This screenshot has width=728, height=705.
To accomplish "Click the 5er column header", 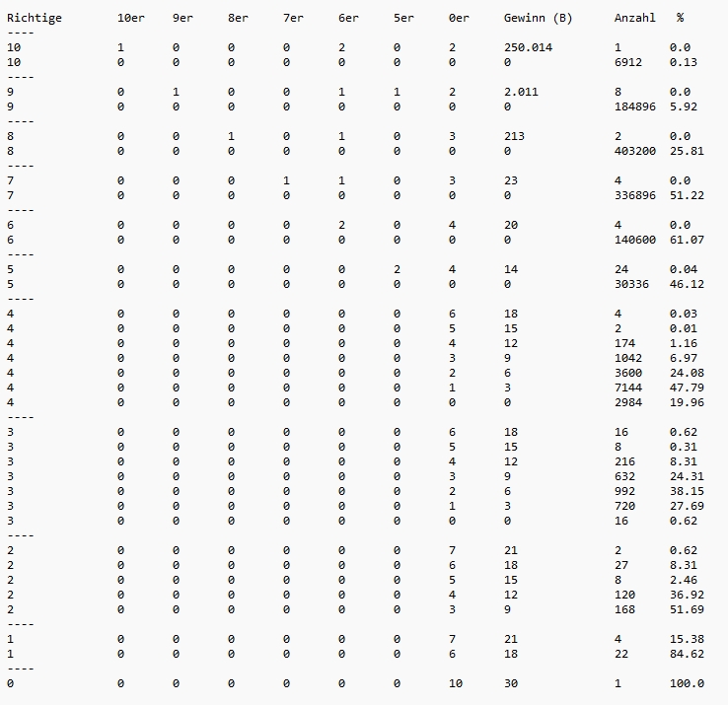I will [403, 18].
